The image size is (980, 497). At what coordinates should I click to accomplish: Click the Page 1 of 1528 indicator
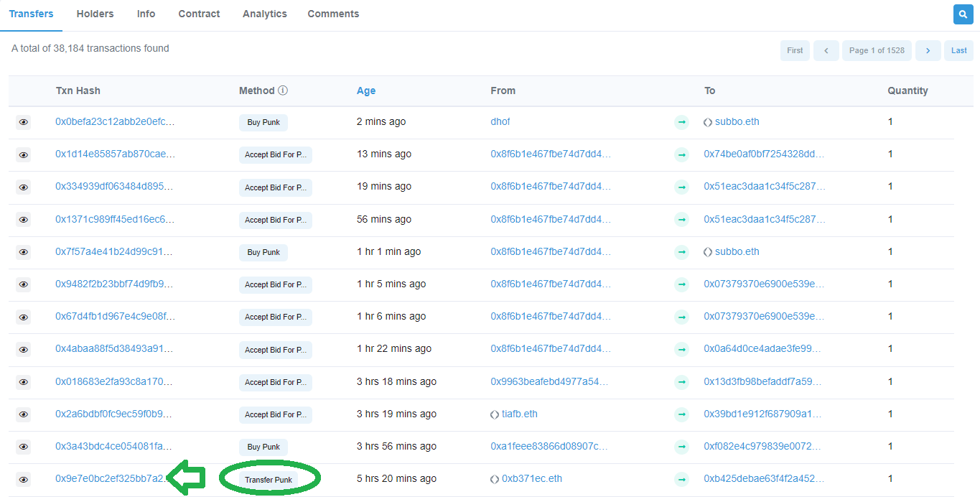[877, 50]
